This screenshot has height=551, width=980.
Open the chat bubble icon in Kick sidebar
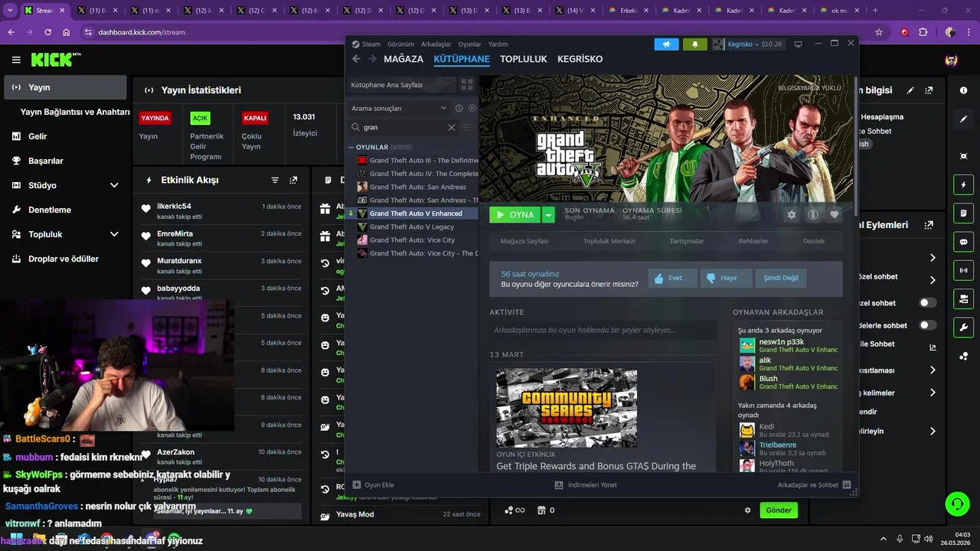(x=963, y=242)
